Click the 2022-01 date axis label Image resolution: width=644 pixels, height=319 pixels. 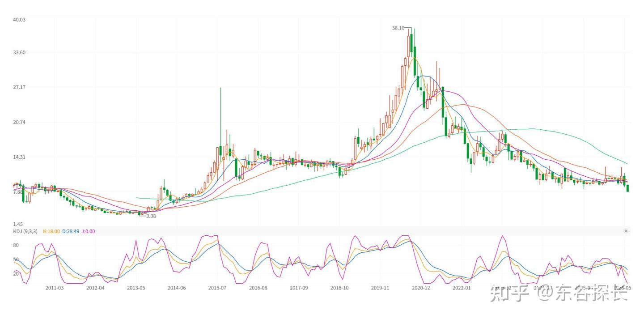coord(462,288)
